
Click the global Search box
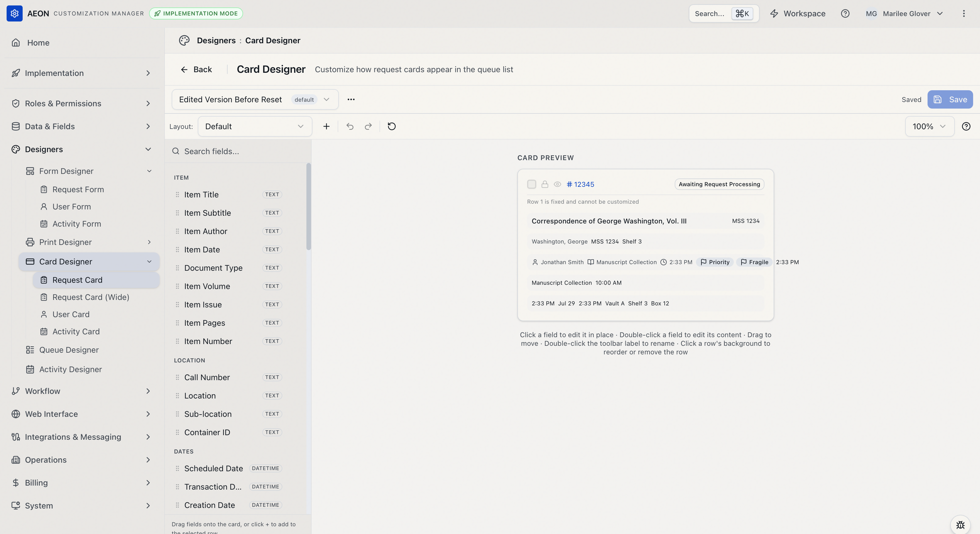coord(723,14)
